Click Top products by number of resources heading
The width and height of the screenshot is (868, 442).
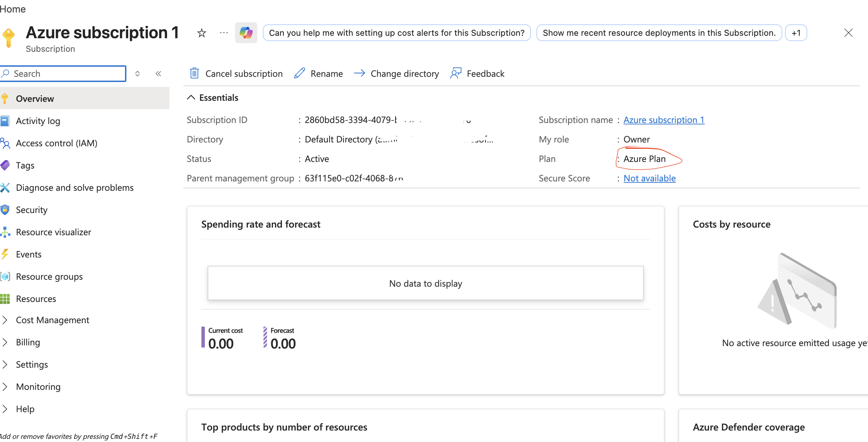coord(284,427)
